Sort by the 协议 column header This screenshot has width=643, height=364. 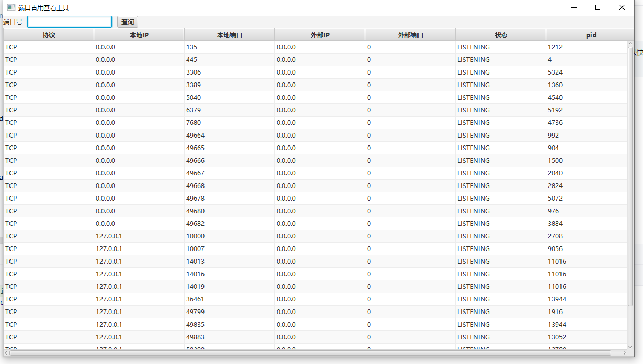(49, 35)
